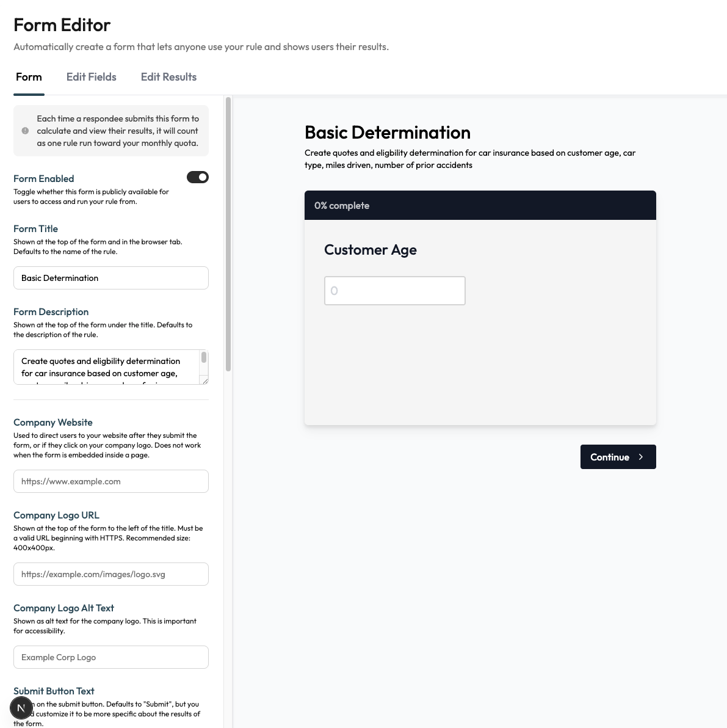Click the Company Logo Alt Text field

(x=110, y=657)
